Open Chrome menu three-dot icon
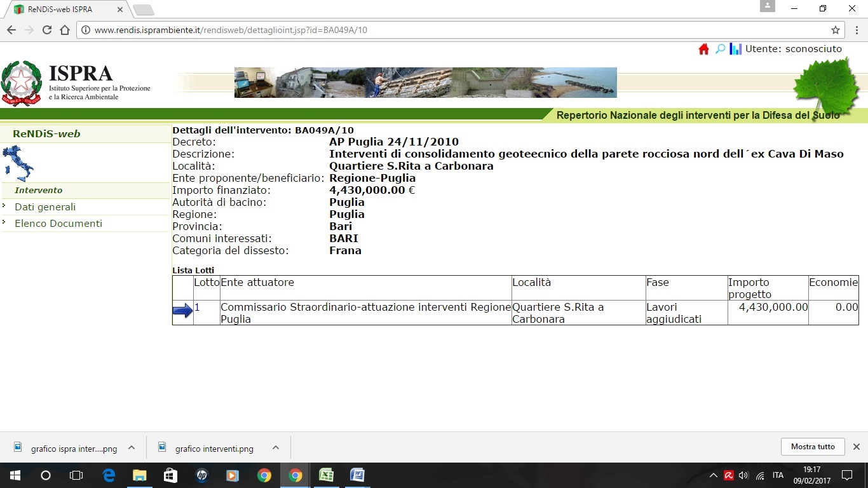868x488 pixels. [x=856, y=30]
